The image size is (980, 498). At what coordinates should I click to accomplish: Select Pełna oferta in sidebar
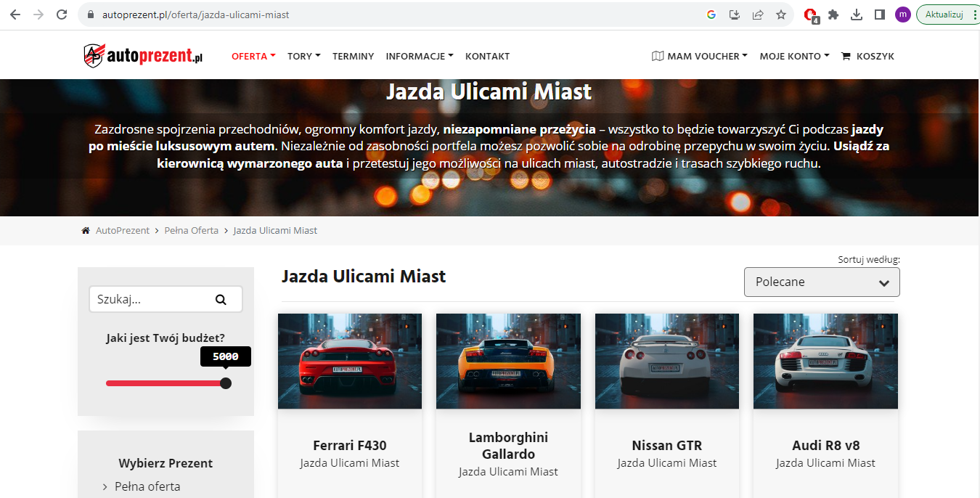coord(147,486)
